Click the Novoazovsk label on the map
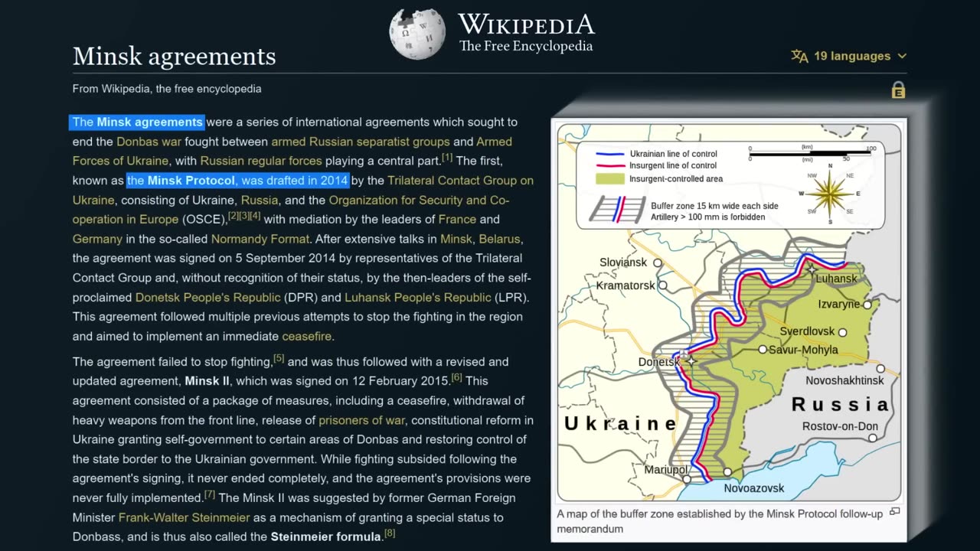Screen dimensions: 980x551 click(754, 488)
